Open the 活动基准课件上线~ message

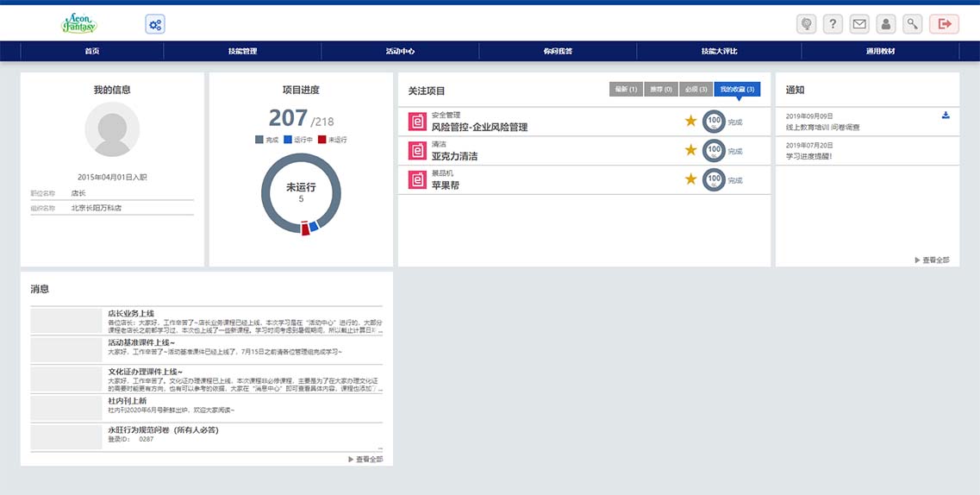coord(141,342)
